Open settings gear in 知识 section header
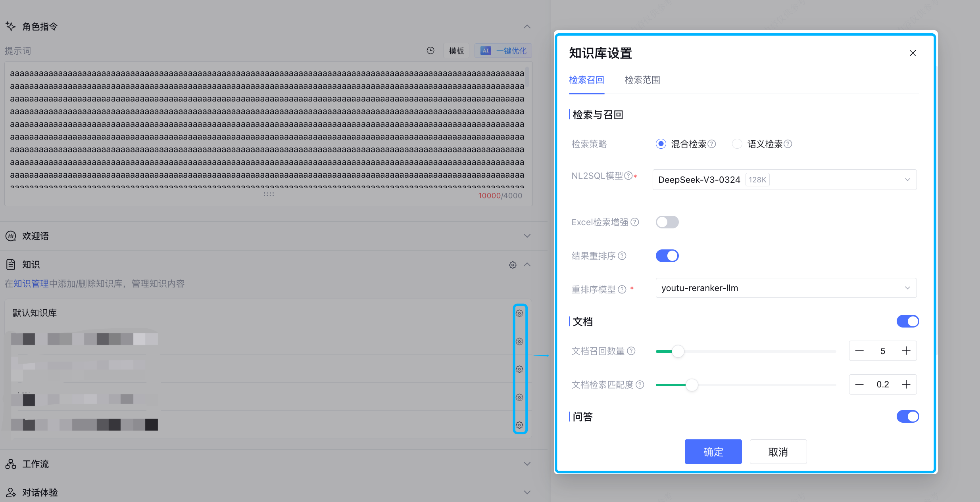The height and width of the screenshot is (502, 980). [513, 265]
